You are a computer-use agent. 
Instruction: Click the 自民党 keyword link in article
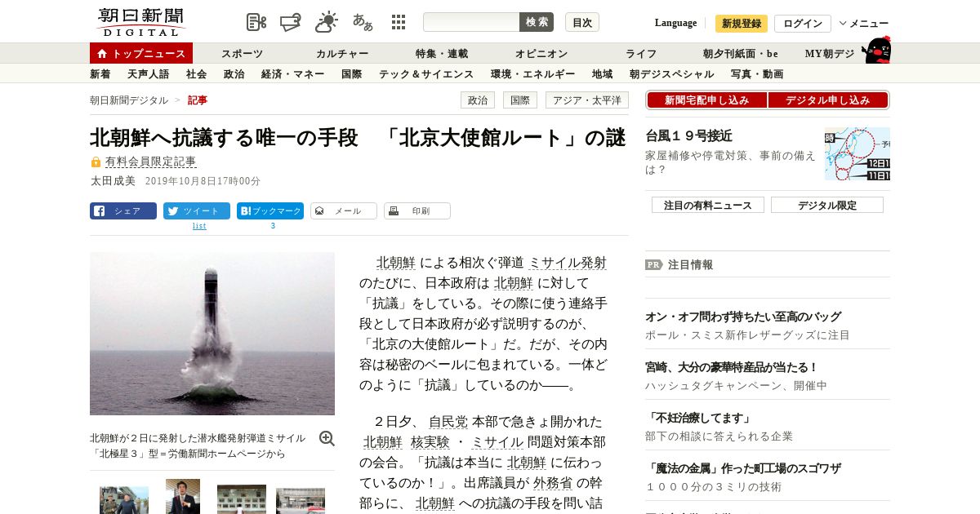coord(448,422)
